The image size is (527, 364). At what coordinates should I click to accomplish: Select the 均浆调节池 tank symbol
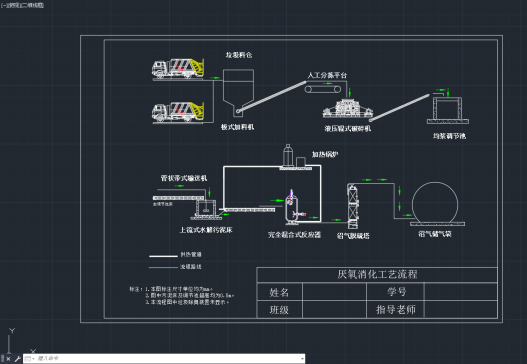click(448, 110)
